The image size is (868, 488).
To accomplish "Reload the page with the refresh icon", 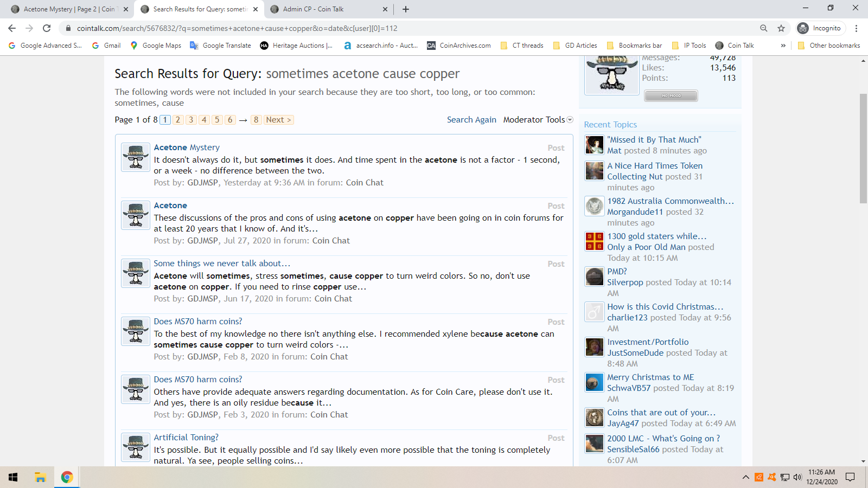I will (x=47, y=28).
